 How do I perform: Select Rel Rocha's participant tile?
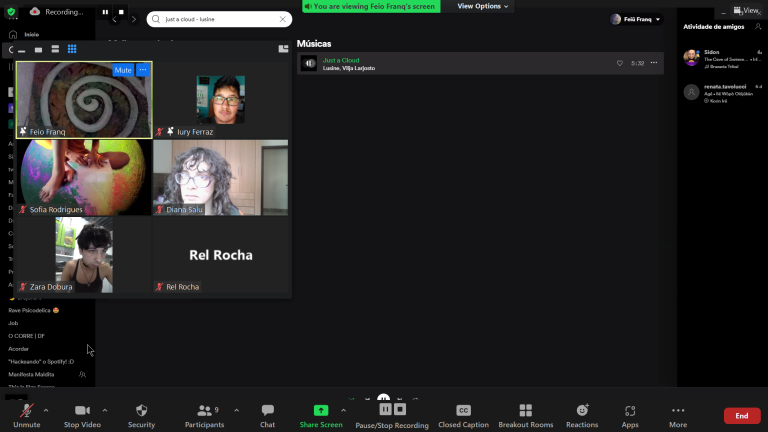(x=220, y=255)
